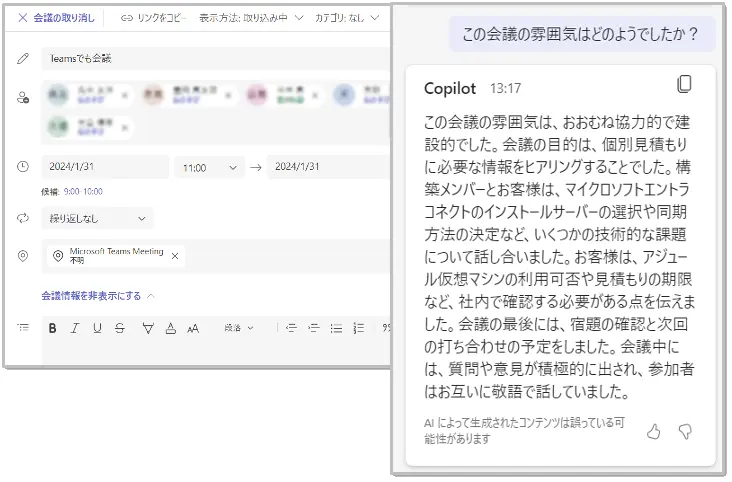Image resolution: width=732 pixels, height=482 pixels.
Task: Click the Copilot sender name
Action: click(450, 88)
